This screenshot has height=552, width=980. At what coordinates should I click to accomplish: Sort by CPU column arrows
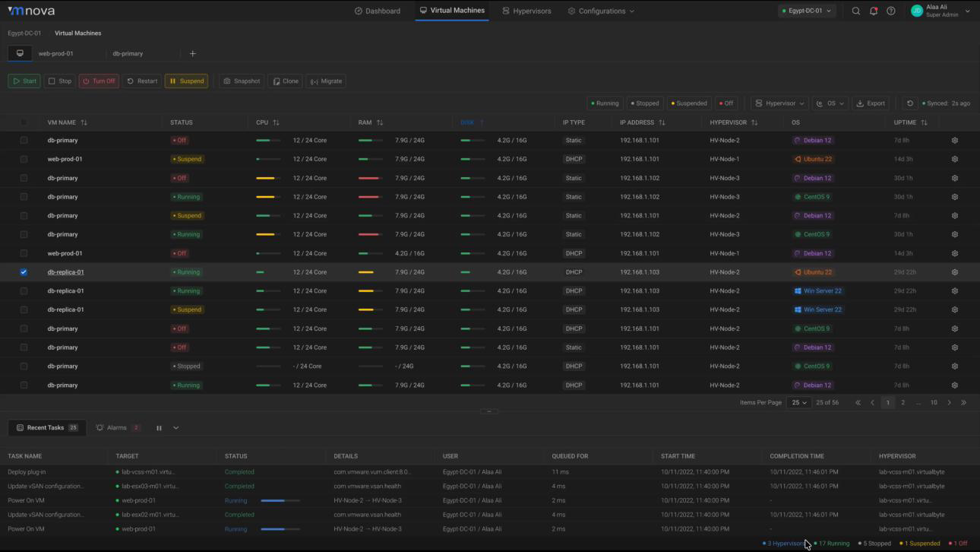point(276,122)
